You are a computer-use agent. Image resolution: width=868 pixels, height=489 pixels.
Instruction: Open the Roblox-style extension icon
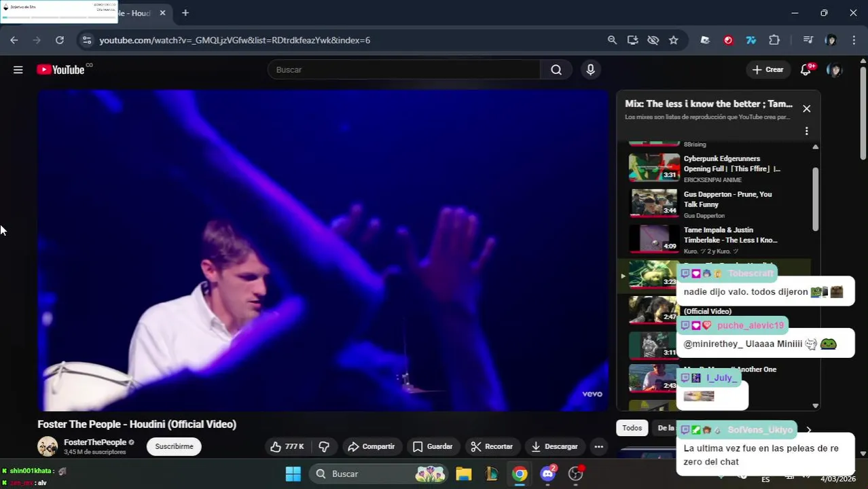tap(705, 40)
